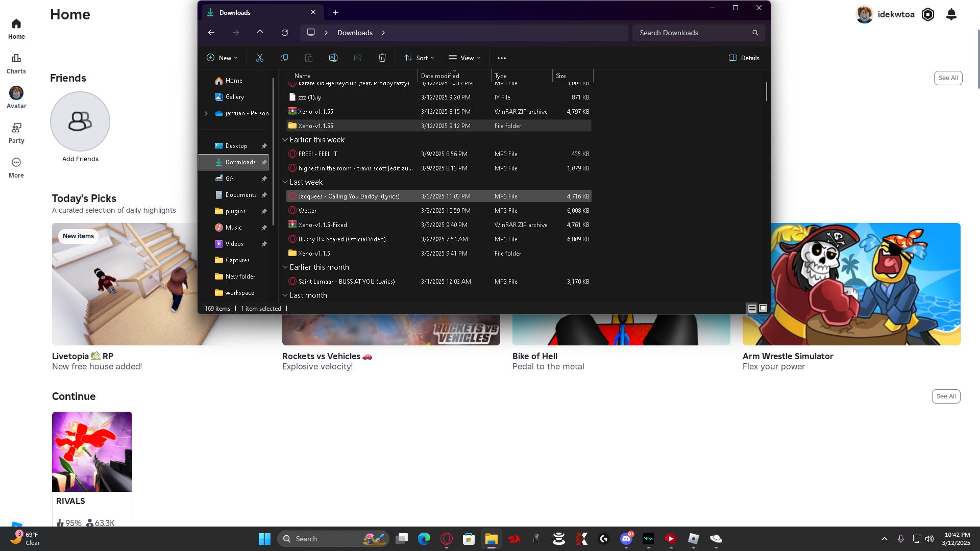The height and width of the screenshot is (551, 980).
Task: Sort by the Size column header
Action: point(573,76)
